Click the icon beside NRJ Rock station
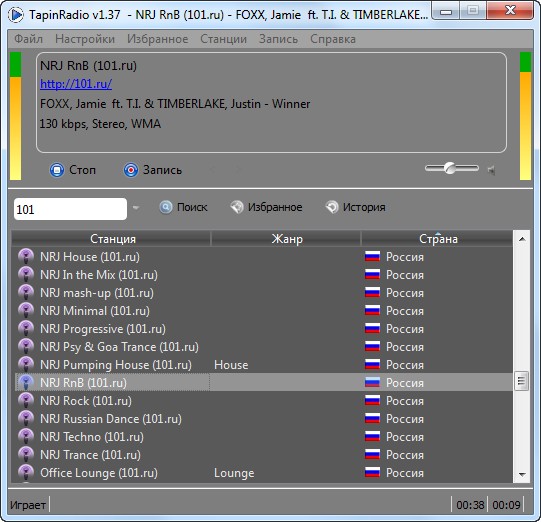The height and width of the screenshot is (522, 541). [26, 401]
